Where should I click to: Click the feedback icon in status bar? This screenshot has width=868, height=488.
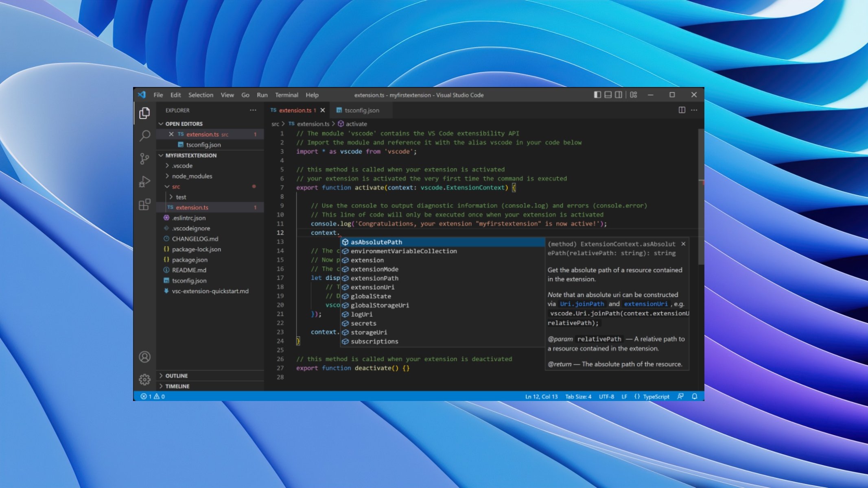coord(680,396)
